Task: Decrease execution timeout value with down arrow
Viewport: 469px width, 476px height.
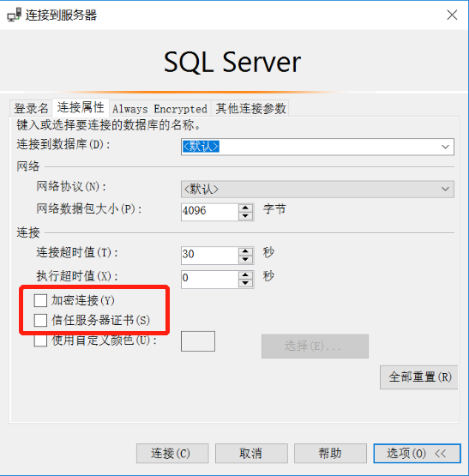Action: coord(245,283)
